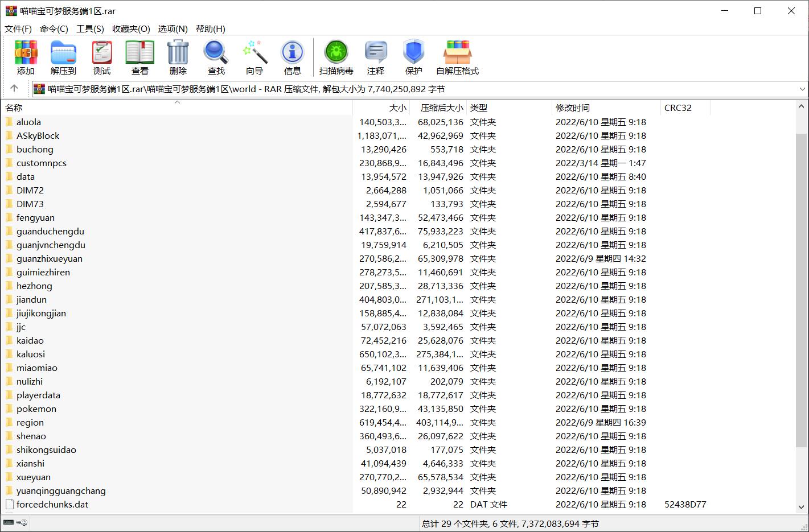Click the 保护 (Protect) shield icon
The width and height of the screenshot is (809, 532).
[x=414, y=52]
